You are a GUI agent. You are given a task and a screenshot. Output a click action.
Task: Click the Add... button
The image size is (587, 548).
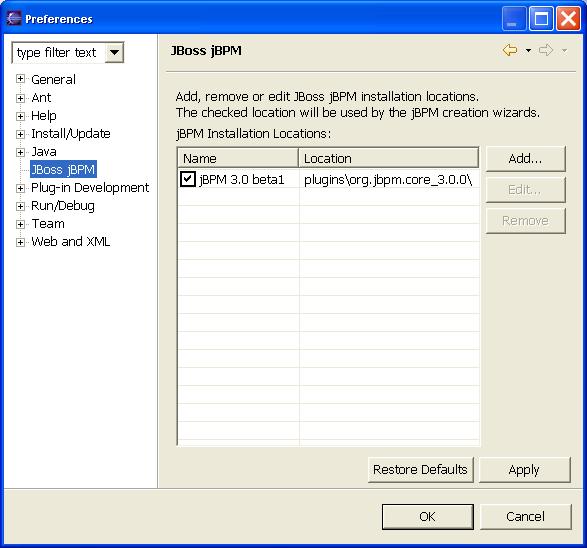tap(525, 159)
